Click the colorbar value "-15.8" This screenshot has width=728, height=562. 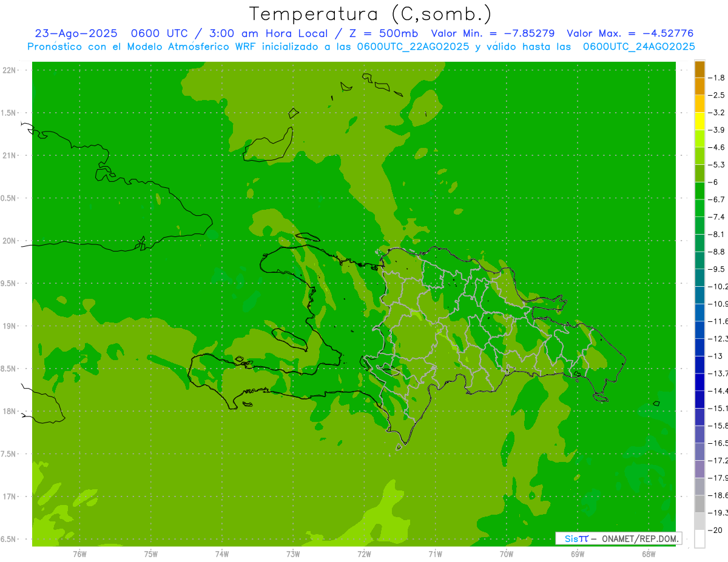point(718,426)
